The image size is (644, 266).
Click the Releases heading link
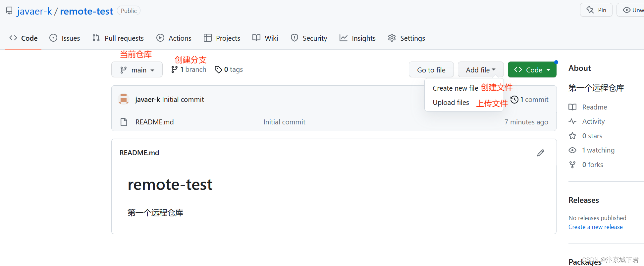tap(584, 200)
